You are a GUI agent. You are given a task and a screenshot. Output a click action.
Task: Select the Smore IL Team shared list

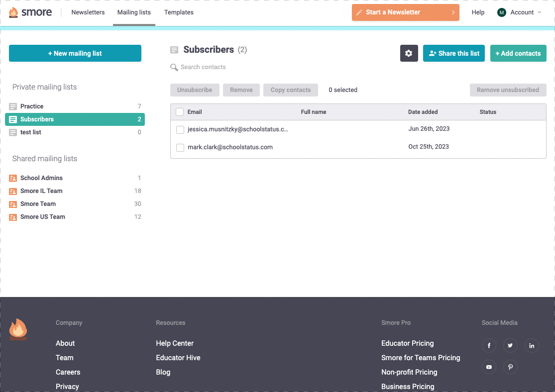[x=75, y=191]
